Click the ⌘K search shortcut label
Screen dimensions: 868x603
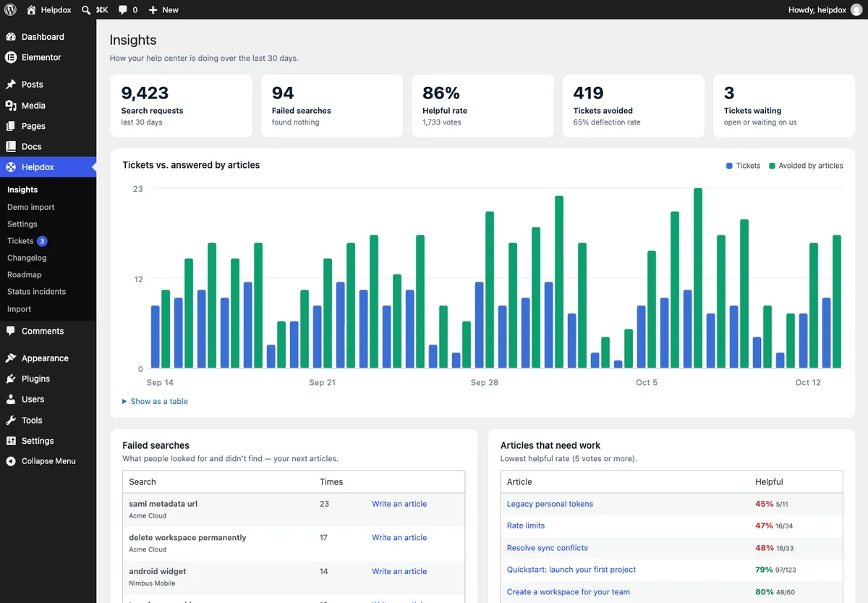tap(101, 10)
